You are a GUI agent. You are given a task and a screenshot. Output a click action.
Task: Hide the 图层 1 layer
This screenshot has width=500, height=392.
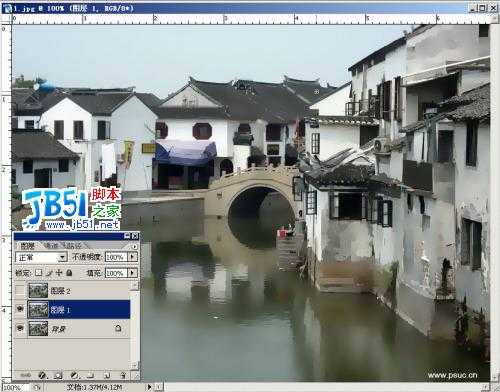[20, 309]
